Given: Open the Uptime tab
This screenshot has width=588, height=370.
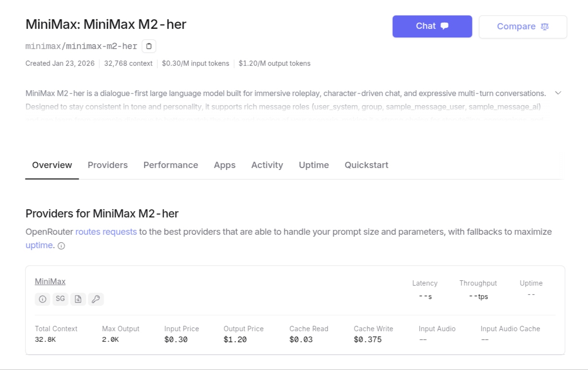Looking at the screenshot, I should [x=314, y=165].
